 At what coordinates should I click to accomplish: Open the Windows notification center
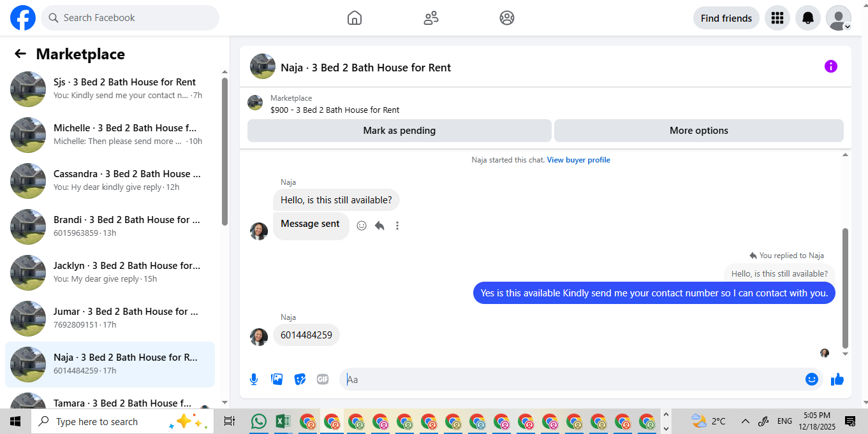(850, 421)
